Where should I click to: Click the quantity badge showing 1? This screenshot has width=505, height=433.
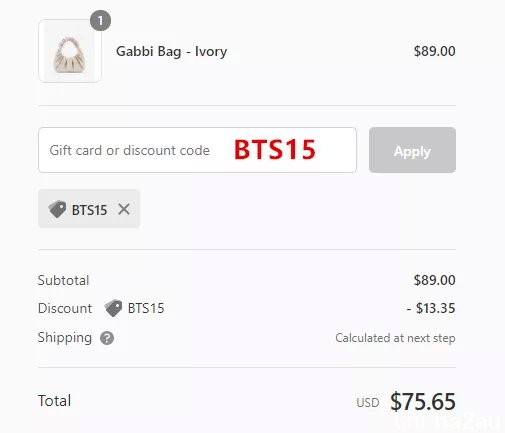click(100, 21)
